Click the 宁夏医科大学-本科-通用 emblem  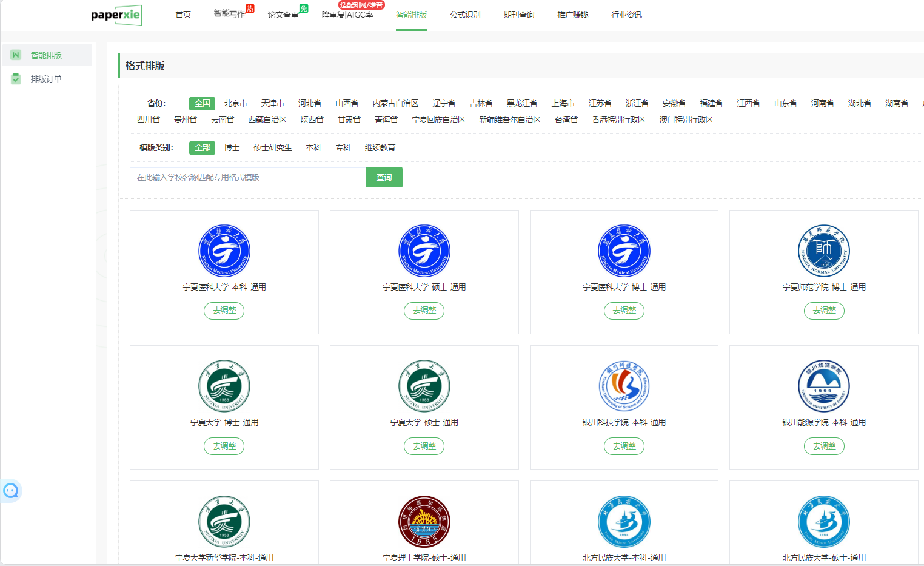224,251
